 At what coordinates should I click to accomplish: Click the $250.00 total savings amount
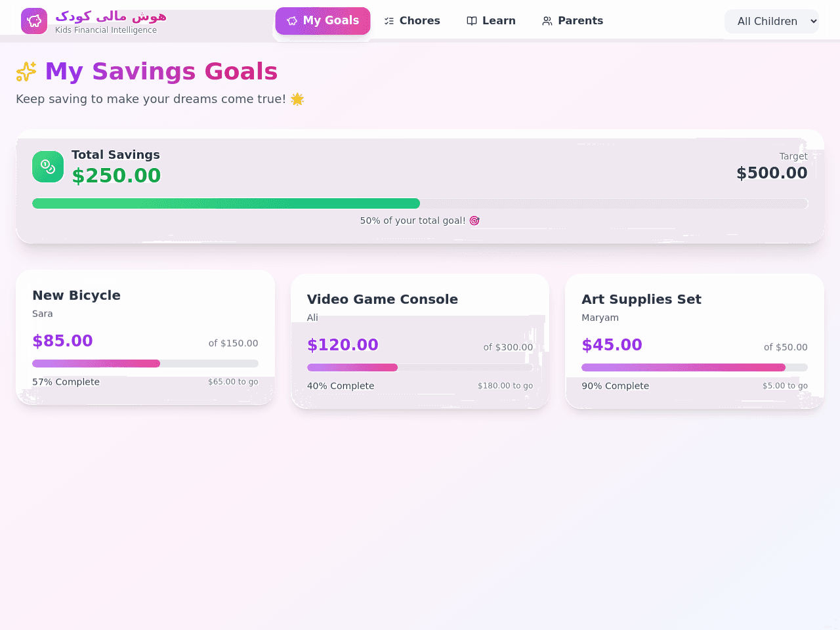116,175
